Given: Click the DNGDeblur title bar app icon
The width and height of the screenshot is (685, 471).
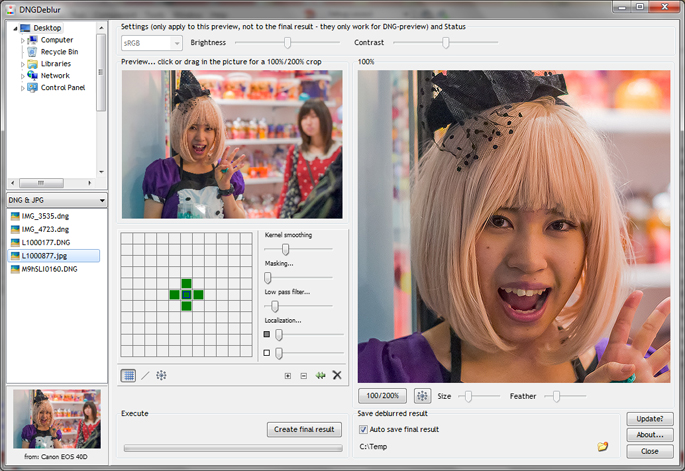Looking at the screenshot, I should click(10, 9).
